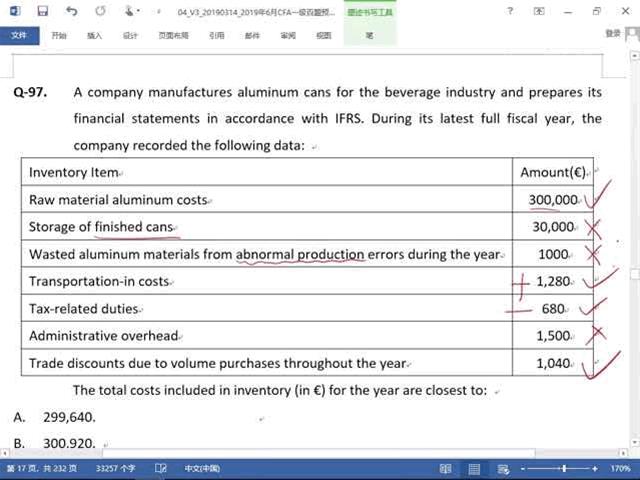Image resolution: width=640 pixels, height=480 pixels.
Task: Click 登录 to sign in
Action: click(x=613, y=33)
